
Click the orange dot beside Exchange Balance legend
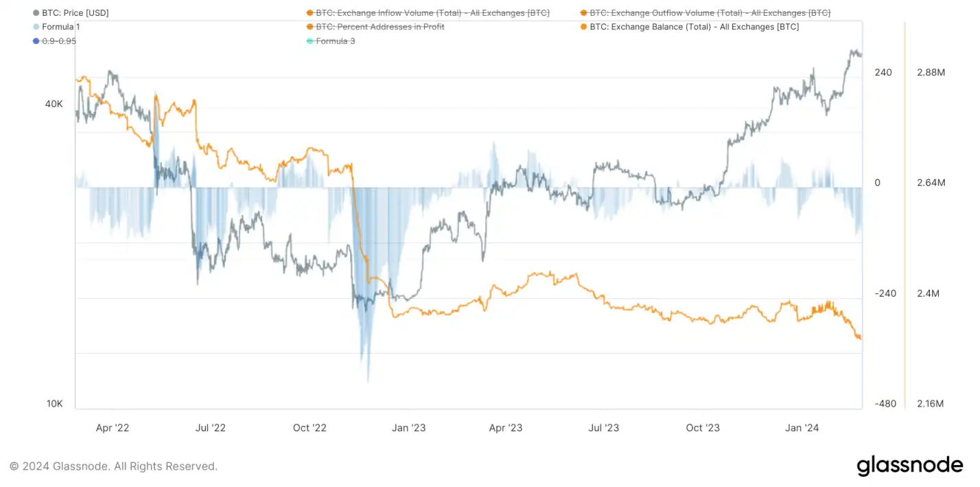click(583, 27)
